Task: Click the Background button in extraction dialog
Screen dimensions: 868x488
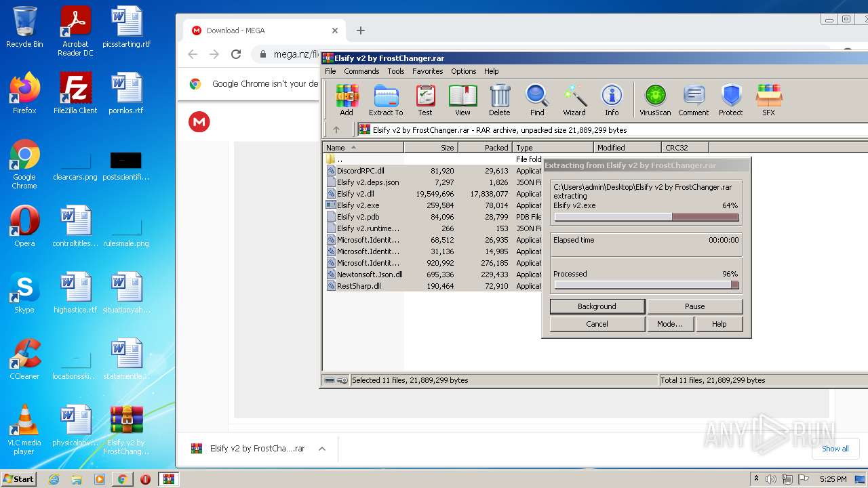Action: pos(597,306)
